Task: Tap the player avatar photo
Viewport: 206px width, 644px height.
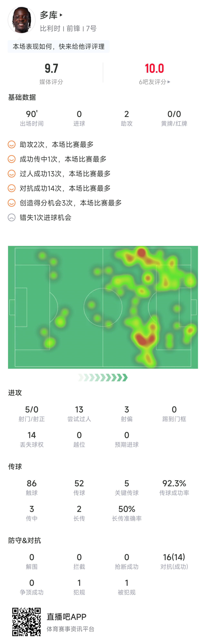Action: click(21, 20)
